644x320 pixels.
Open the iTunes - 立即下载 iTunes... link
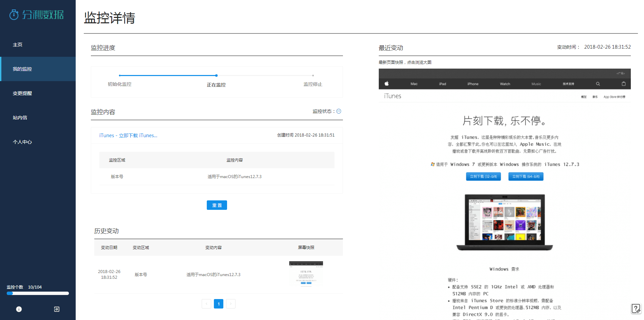click(x=128, y=136)
